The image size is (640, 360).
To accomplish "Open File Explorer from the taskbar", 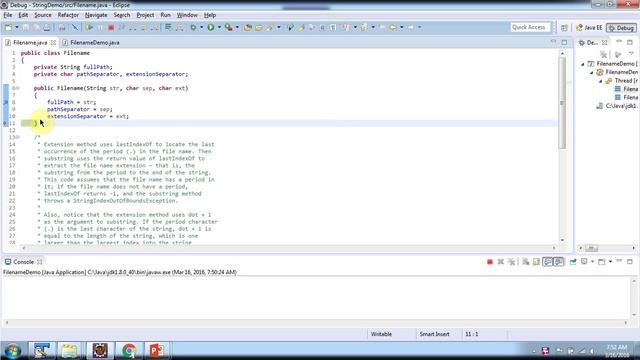I will coord(69,351).
